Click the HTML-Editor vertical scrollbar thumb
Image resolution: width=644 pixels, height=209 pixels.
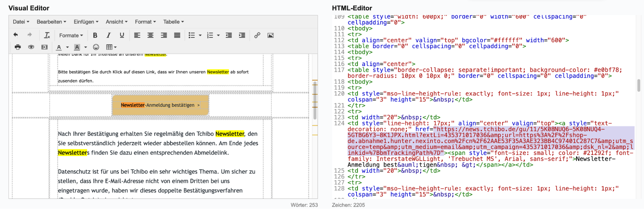click(x=639, y=86)
